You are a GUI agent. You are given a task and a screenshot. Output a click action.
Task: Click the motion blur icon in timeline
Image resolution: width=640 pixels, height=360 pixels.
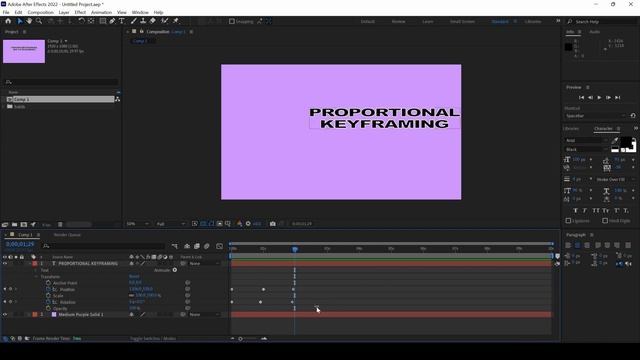click(x=207, y=246)
